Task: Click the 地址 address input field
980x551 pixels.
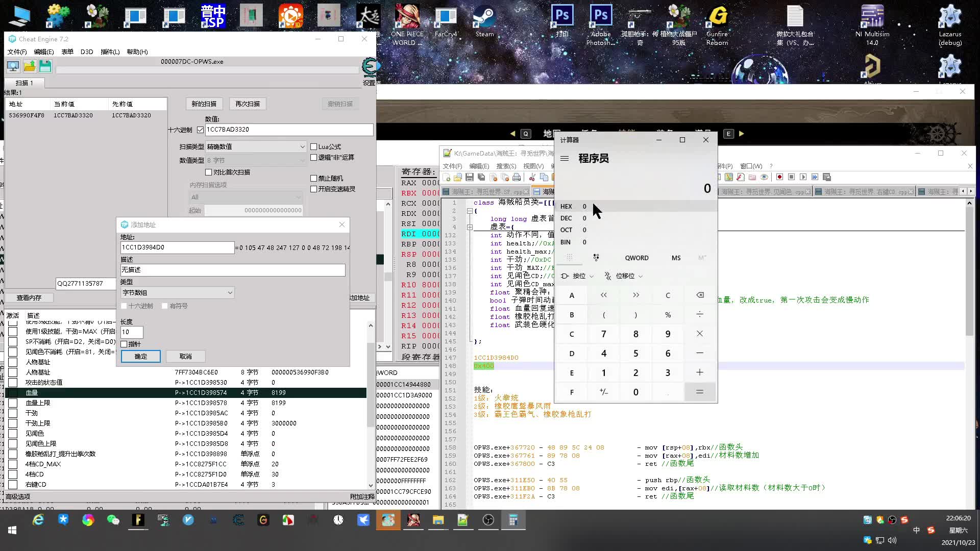Action: (177, 247)
